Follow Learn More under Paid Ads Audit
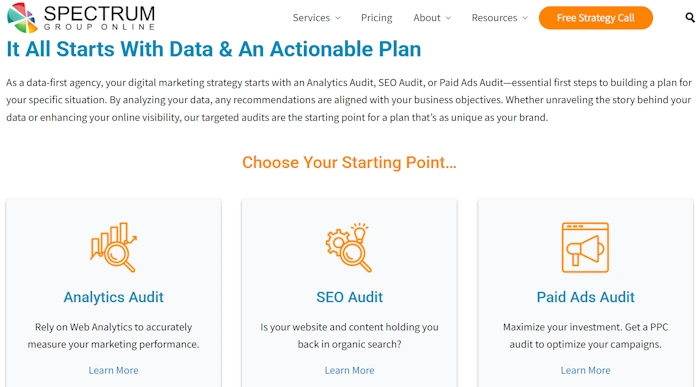The image size is (700, 387). coord(585,370)
